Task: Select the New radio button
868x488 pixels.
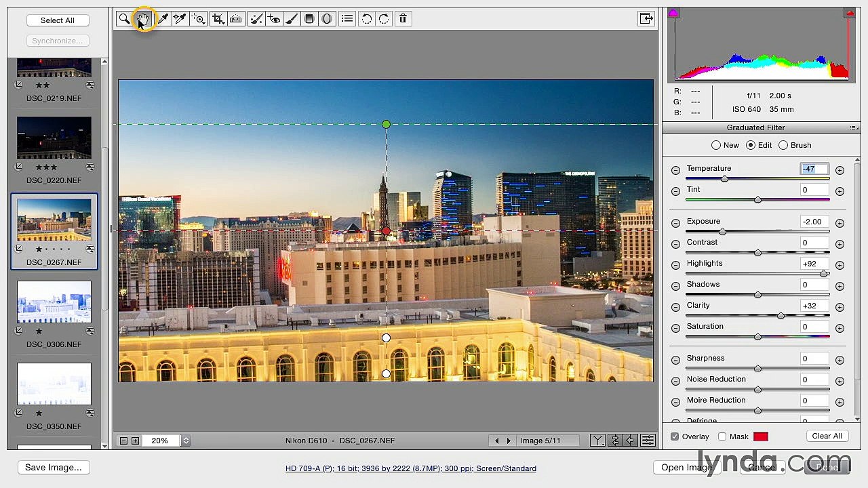Action: coord(716,145)
